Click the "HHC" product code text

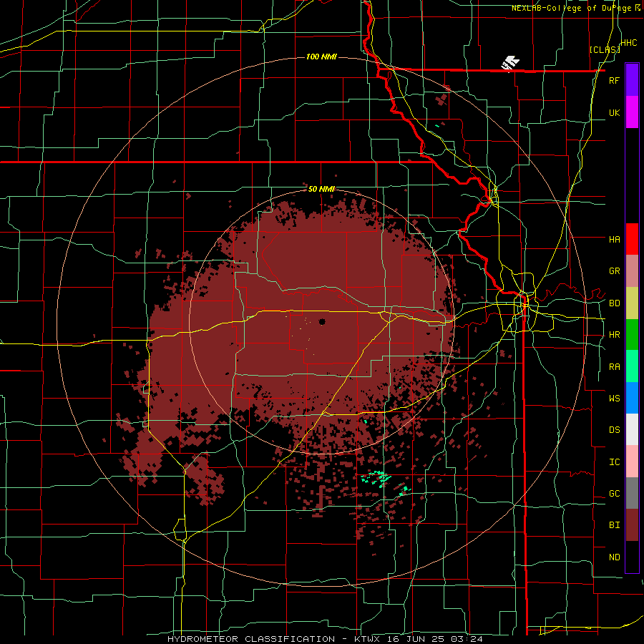(x=628, y=43)
